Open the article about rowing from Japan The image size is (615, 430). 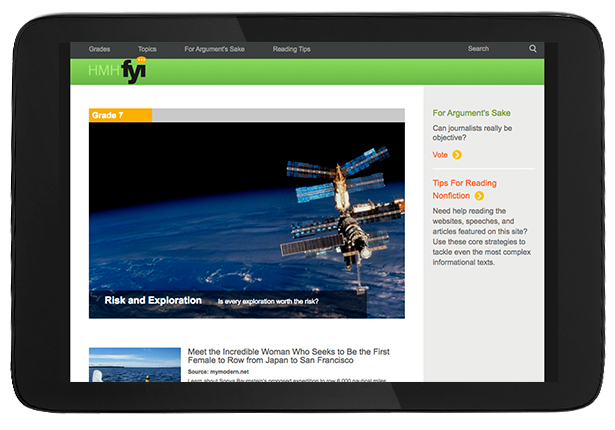click(288, 356)
